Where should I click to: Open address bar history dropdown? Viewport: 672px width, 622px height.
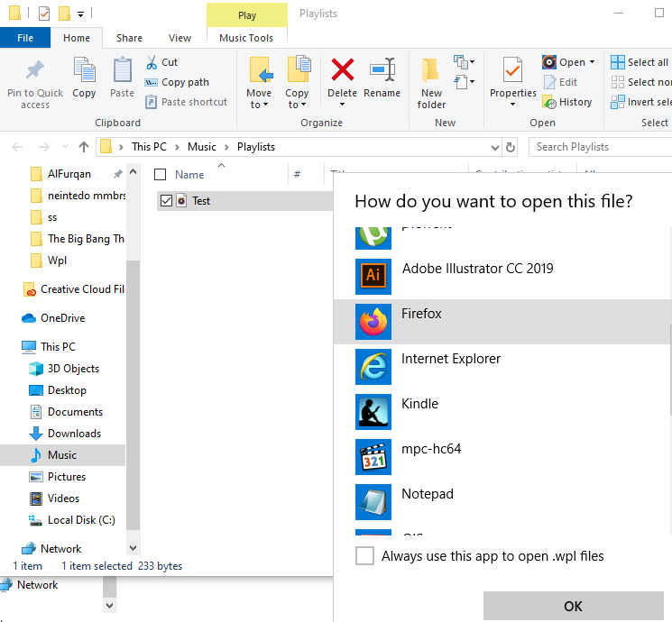[495, 147]
